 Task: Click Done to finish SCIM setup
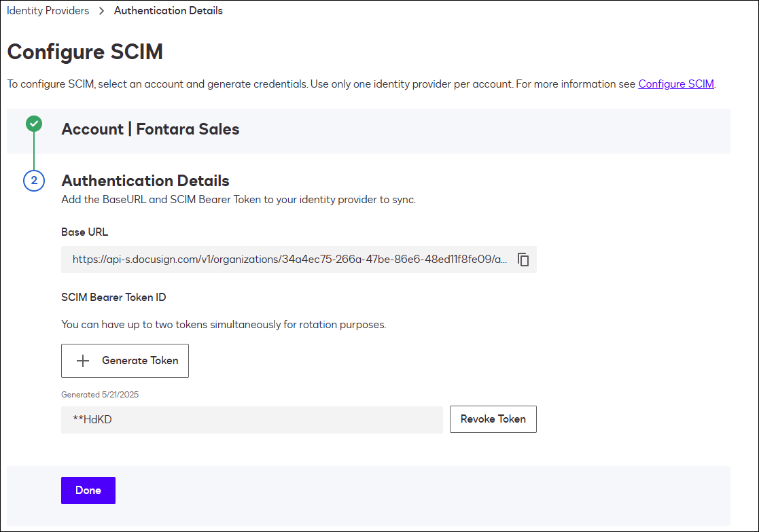click(x=88, y=490)
